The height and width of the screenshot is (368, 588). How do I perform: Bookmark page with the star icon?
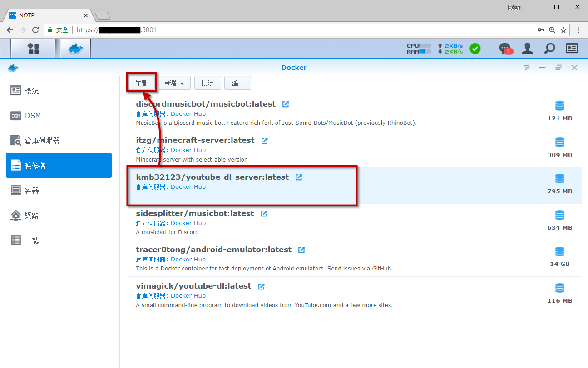(563, 30)
